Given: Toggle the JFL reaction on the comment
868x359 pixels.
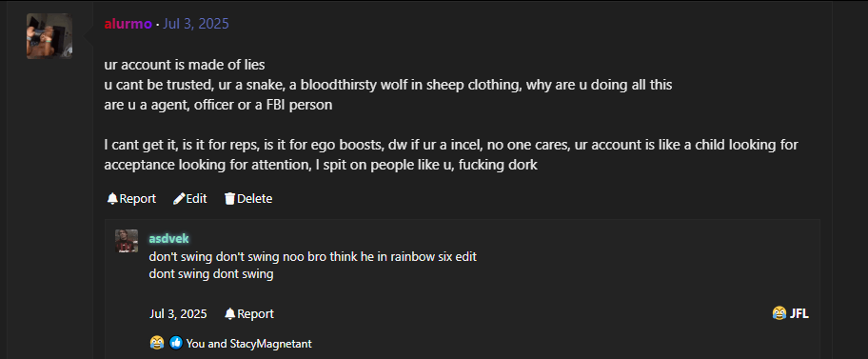Looking at the screenshot, I should point(791,313).
